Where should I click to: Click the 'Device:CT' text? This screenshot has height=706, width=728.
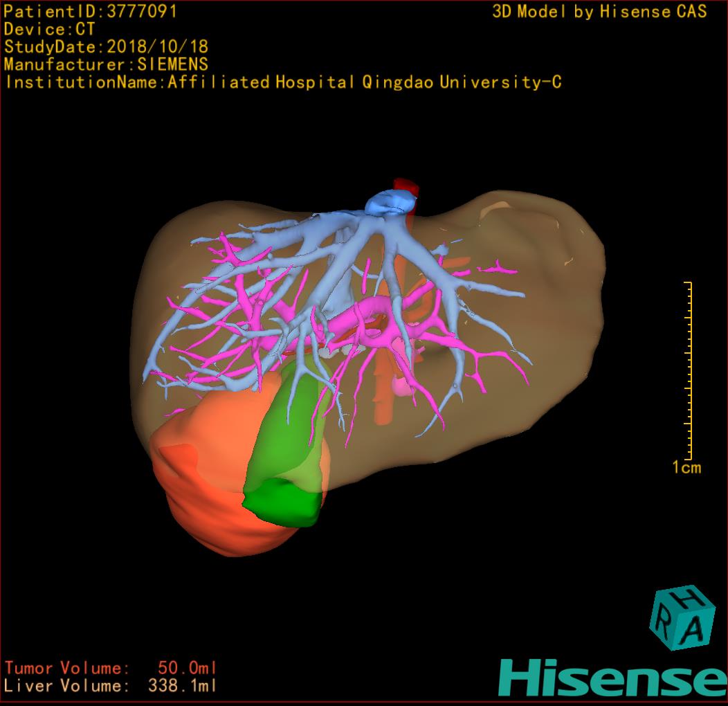49,29
